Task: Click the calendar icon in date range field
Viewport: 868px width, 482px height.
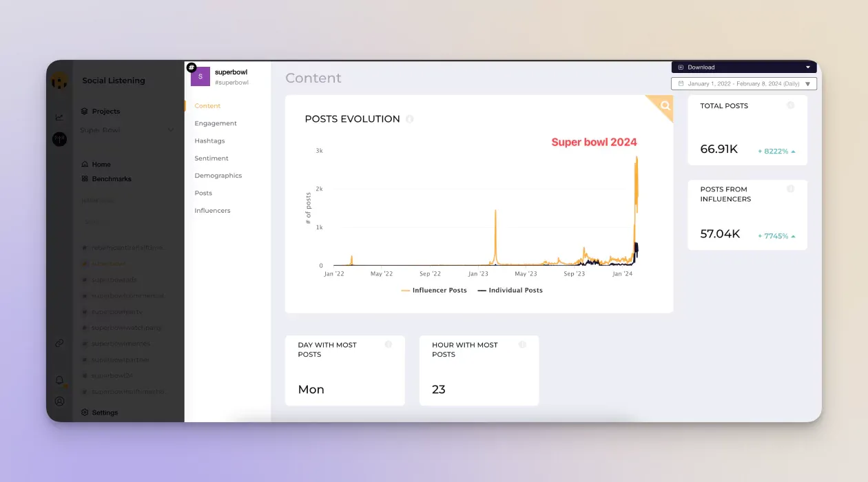Action: point(681,83)
